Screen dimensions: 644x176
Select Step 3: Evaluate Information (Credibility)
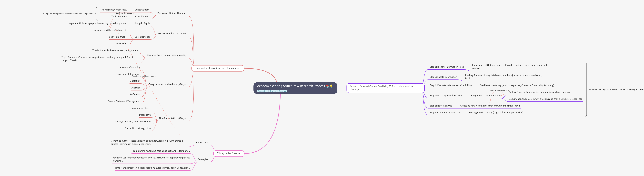click(x=451, y=86)
